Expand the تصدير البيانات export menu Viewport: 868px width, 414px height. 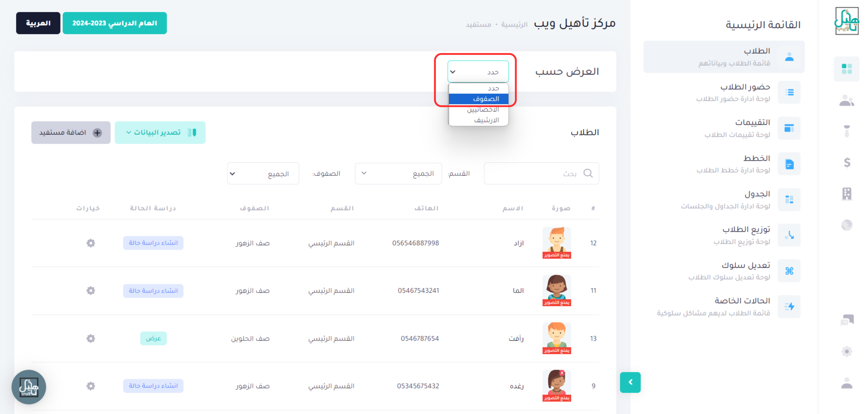coord(160,133)
